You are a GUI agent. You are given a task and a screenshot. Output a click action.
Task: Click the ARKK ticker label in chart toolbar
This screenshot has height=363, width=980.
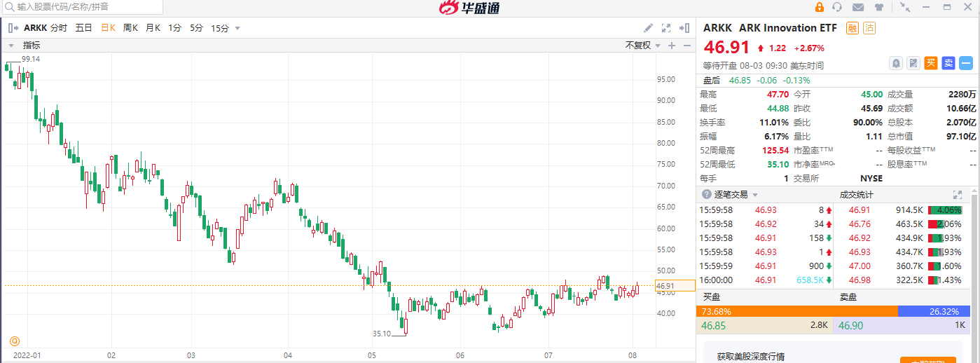click(34, 28)
